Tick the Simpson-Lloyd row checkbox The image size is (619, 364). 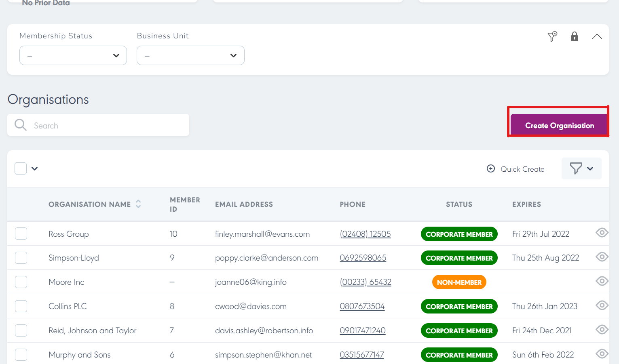[x=21, y=258]
